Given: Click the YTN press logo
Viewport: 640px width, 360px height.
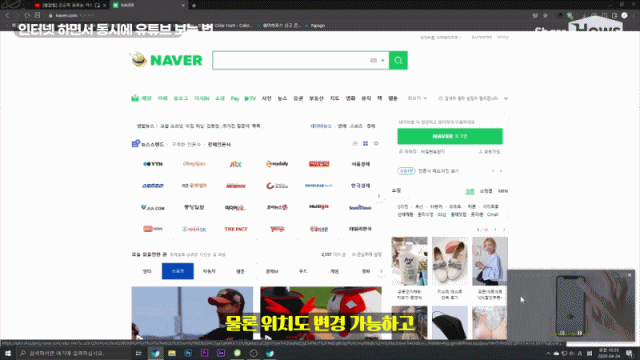Looking at the screenshot, I should 153,164.
